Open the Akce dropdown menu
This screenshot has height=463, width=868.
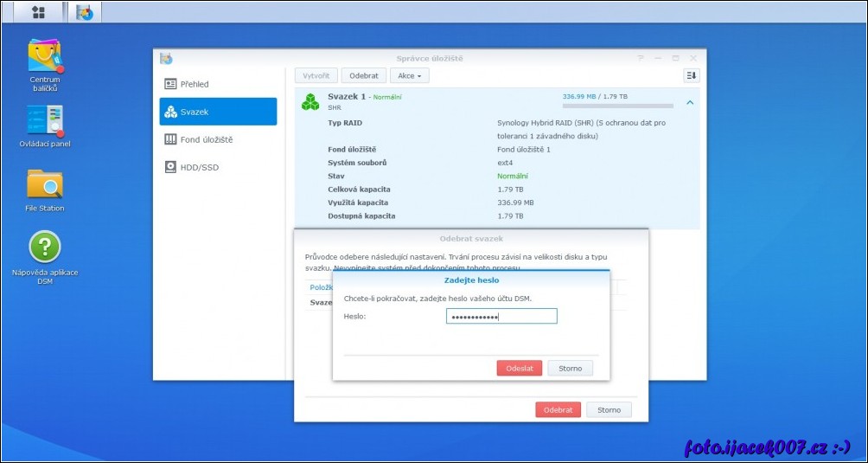point(409,76)
